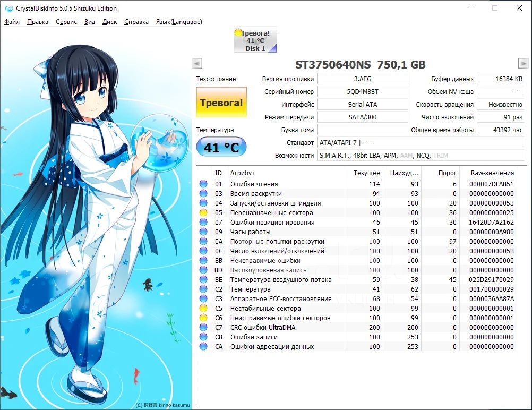
Task: Click status icon for 07 Ошибки позиционирования
Action: coord(203,223)
